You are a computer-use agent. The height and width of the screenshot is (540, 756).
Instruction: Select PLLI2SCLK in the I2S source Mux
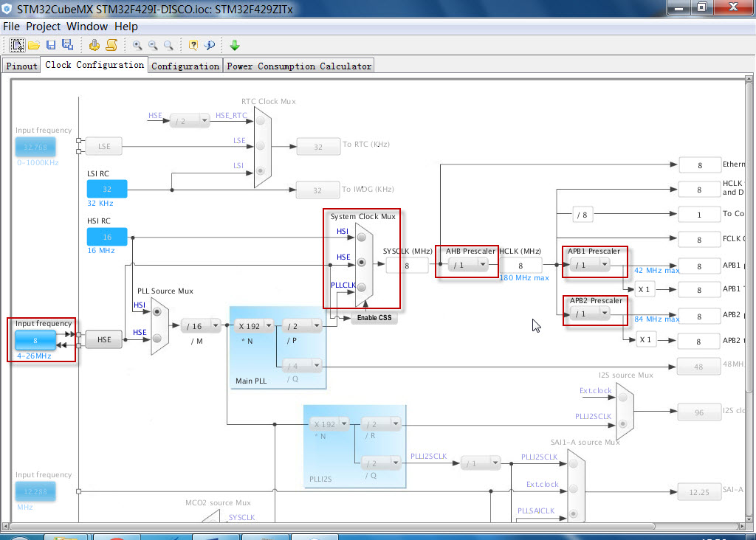tap(623, 424)
